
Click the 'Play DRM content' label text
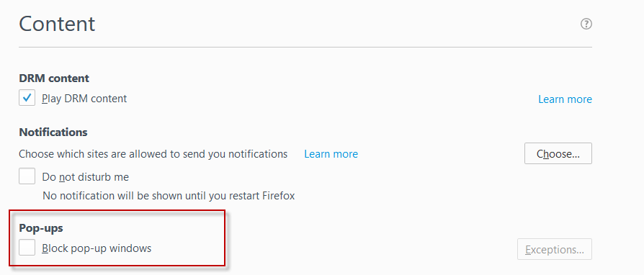coord(84,99)
